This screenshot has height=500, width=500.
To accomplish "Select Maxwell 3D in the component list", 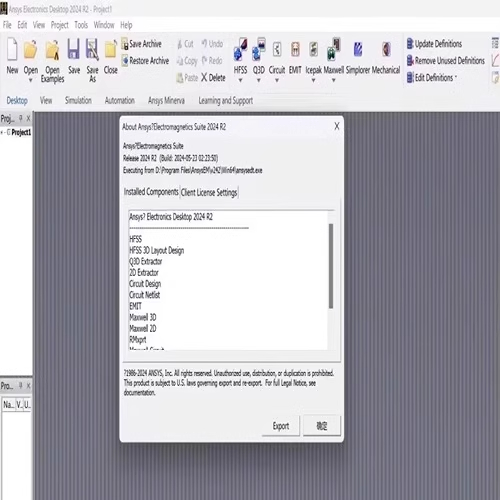I will tap(143, 317).
